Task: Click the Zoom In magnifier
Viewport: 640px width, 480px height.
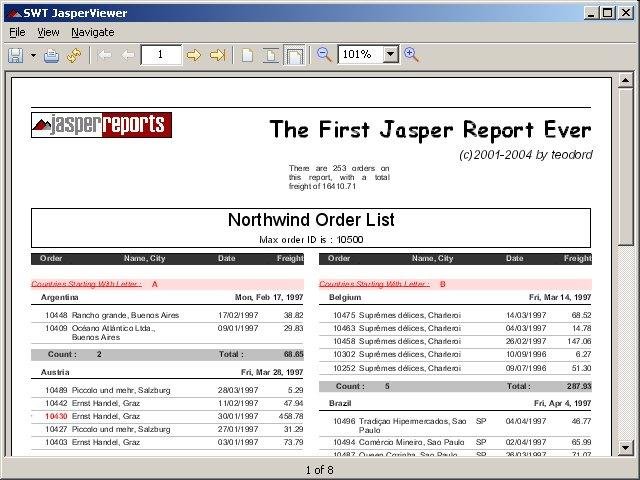Action: click(411, 55)
